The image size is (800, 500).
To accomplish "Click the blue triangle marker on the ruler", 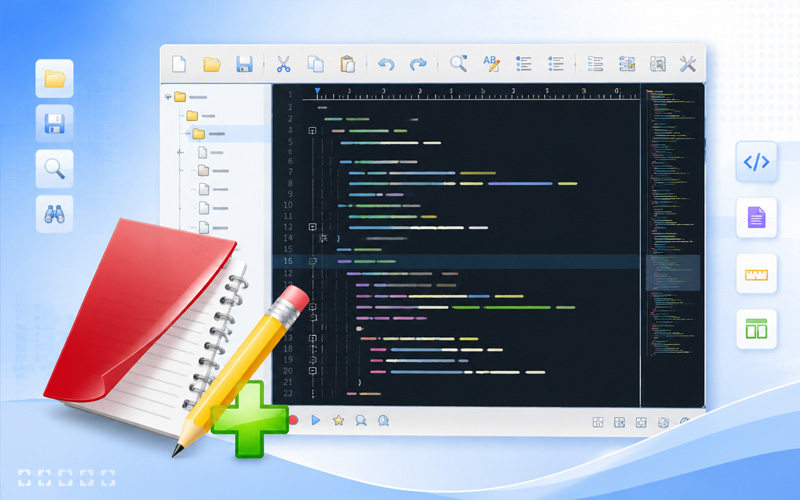I will pos(317,92).
